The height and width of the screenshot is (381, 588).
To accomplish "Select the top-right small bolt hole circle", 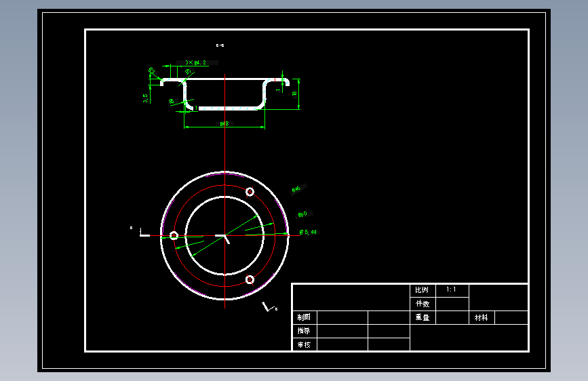I will [x=250, y=192].
